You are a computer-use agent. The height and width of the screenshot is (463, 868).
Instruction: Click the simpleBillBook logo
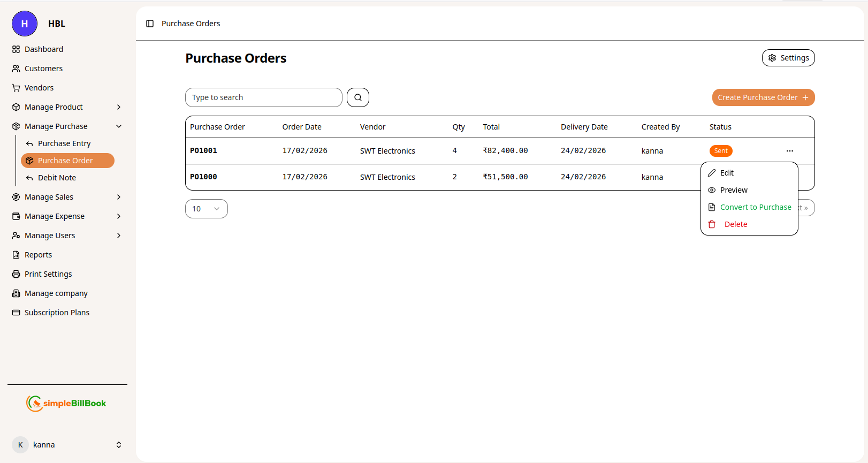pos(66,403)
